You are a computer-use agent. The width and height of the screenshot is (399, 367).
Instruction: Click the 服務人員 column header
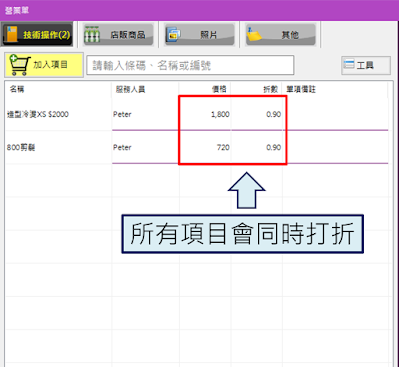[x=130, y=89]
